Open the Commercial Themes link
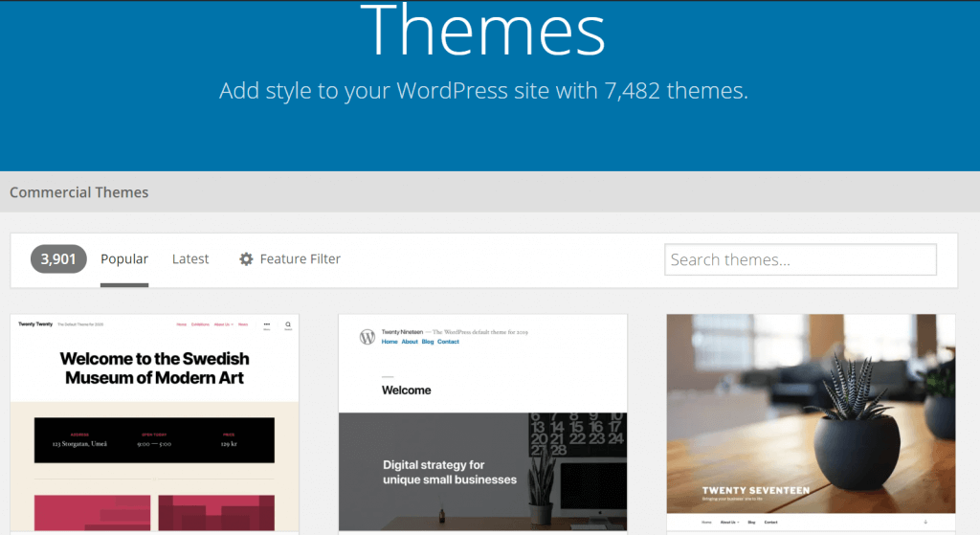Image resolution: width=980 pixels, height=535 pixels. coord(78,192)
